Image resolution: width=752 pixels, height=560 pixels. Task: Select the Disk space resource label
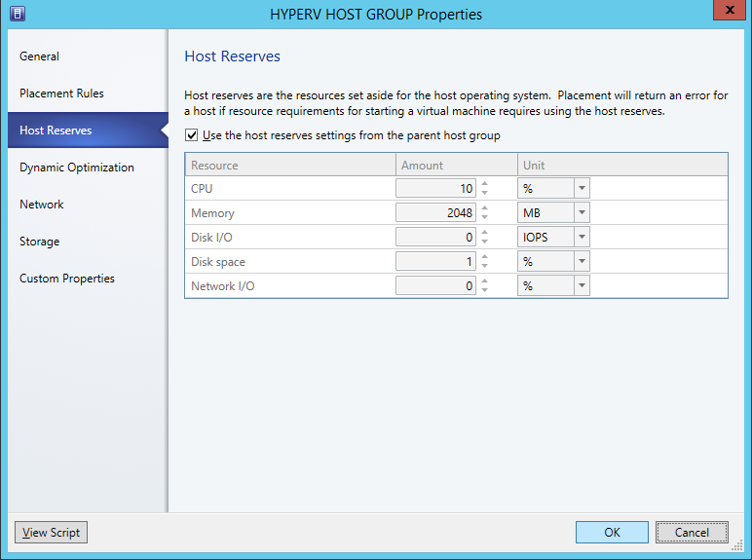pyautogui.click(x=218, y=262)
